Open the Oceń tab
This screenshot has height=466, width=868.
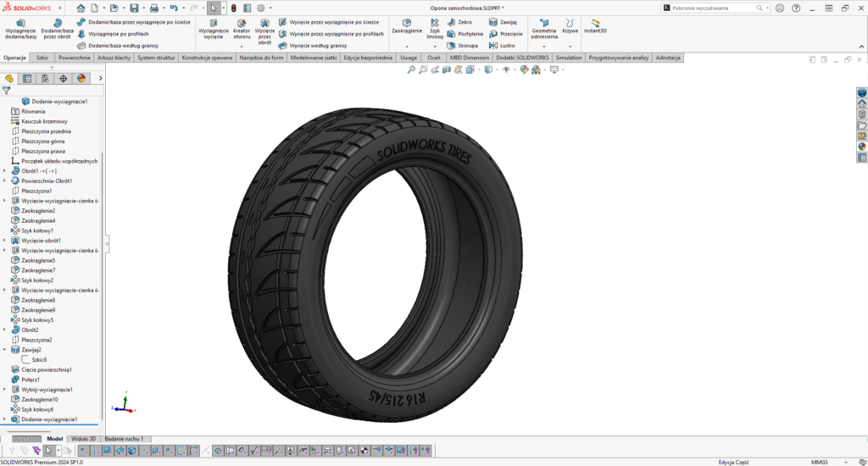point(434,58)
